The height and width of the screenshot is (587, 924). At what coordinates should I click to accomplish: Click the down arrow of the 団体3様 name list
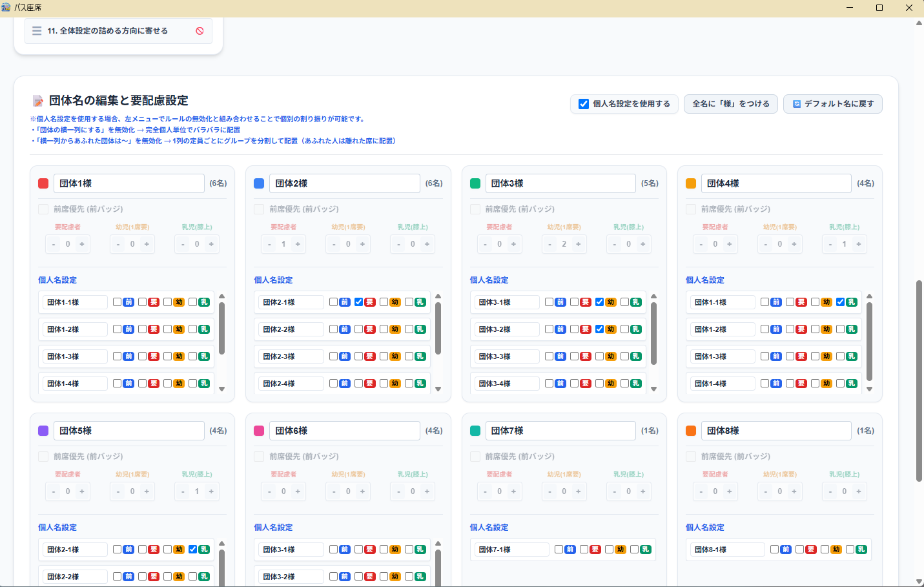coord(653,389)
